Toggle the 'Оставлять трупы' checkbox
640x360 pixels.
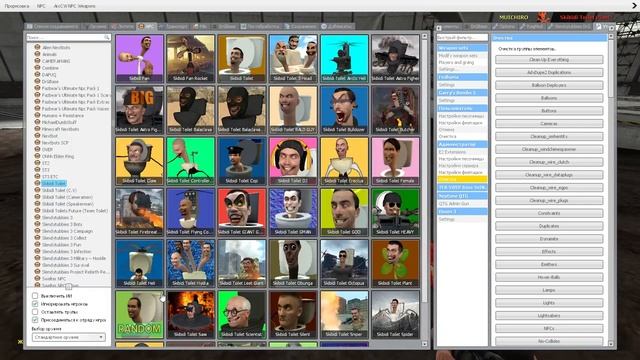tap(35, 312)
